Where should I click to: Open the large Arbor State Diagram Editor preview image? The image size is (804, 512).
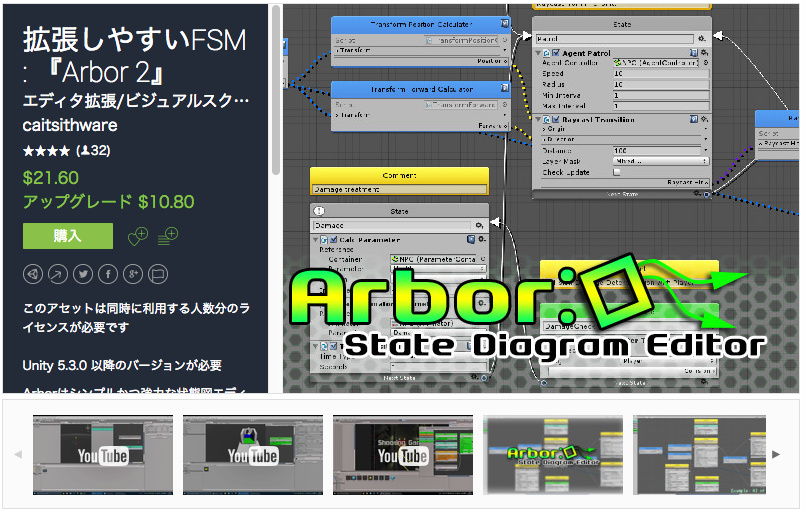(x=541, y=199)
